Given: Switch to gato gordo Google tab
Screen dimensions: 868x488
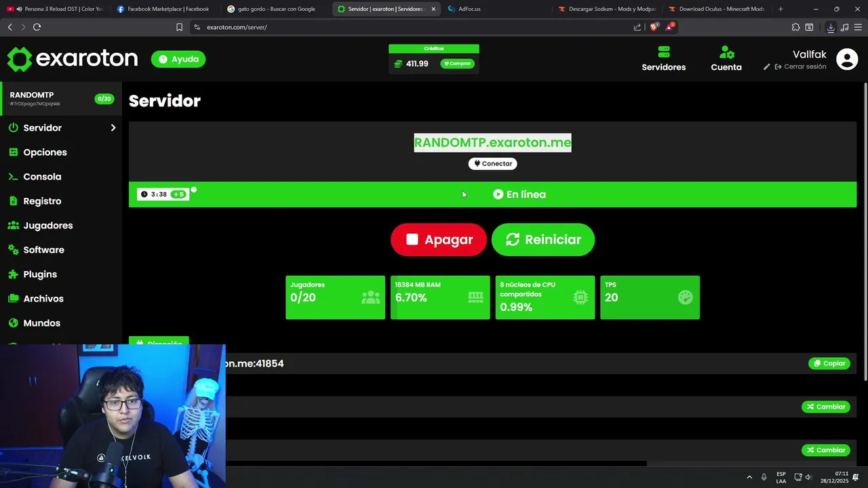Looking at the screenshot, I should pos(276,9).
